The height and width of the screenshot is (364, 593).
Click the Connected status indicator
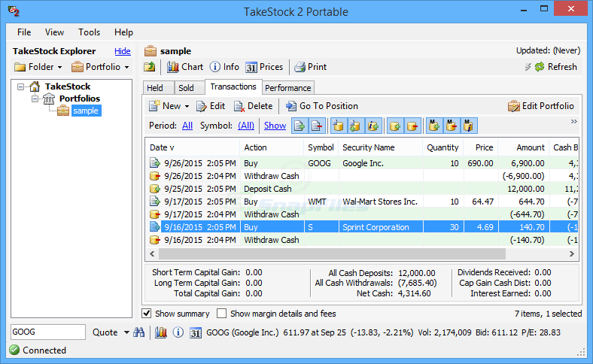[x=38, y=350]
